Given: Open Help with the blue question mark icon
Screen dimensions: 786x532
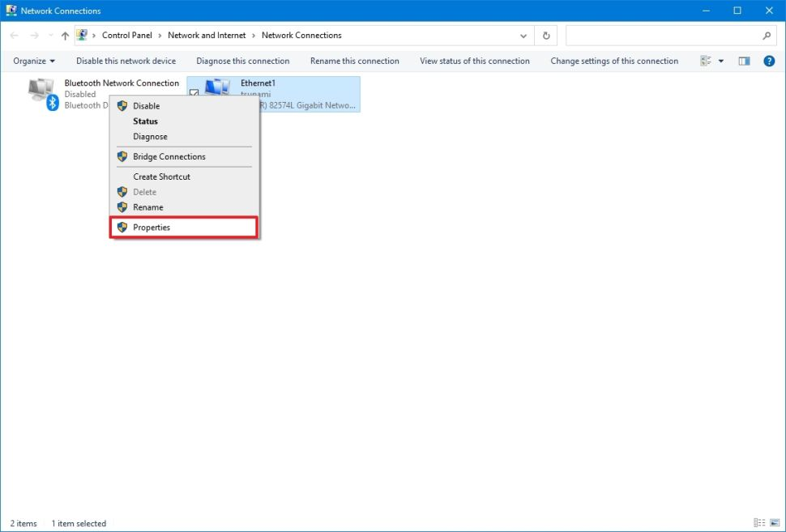Looking at the screenshot, I should pyautogui.click(x=767, y=61).
